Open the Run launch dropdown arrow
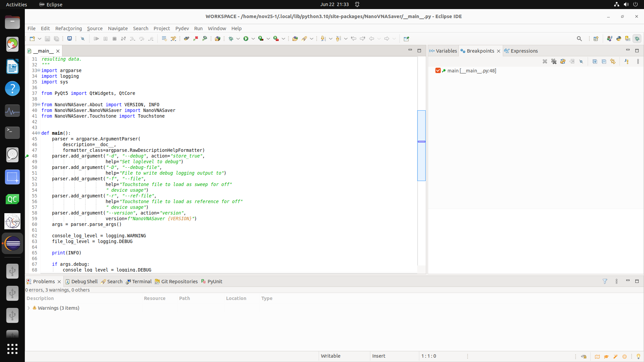The height and width of the screenshot is (362, 644). point(253,39)
